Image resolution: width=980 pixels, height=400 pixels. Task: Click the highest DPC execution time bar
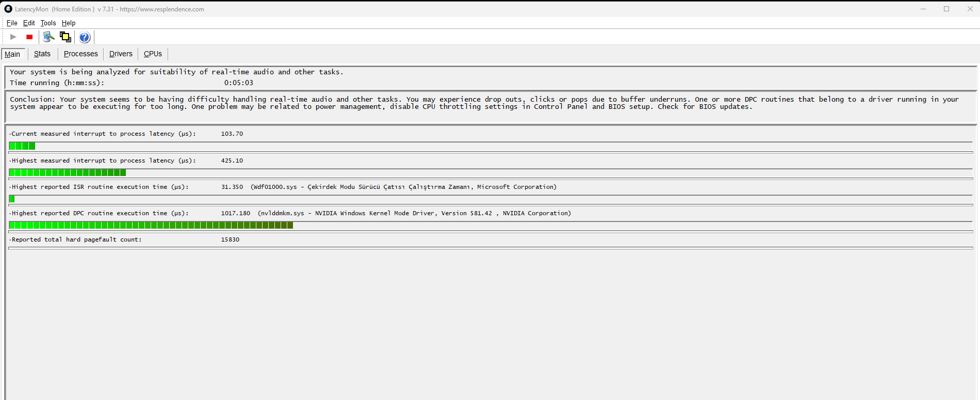(x=491, y=226)
